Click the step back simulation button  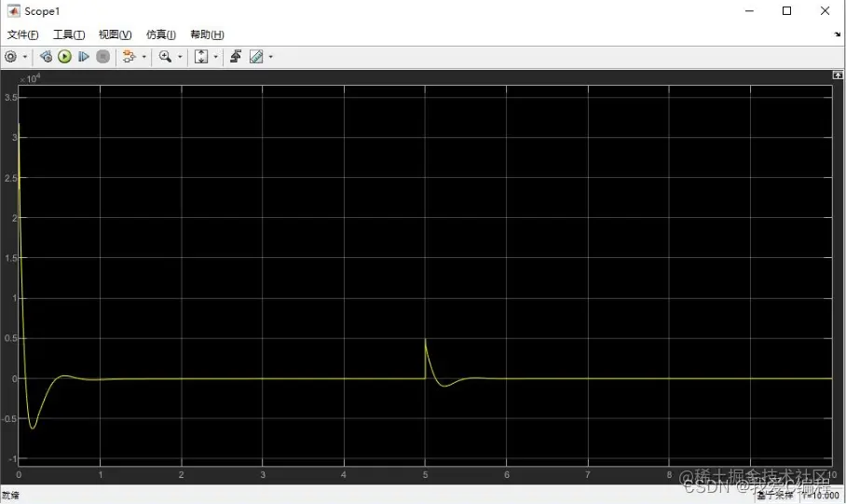pos(46,57)
